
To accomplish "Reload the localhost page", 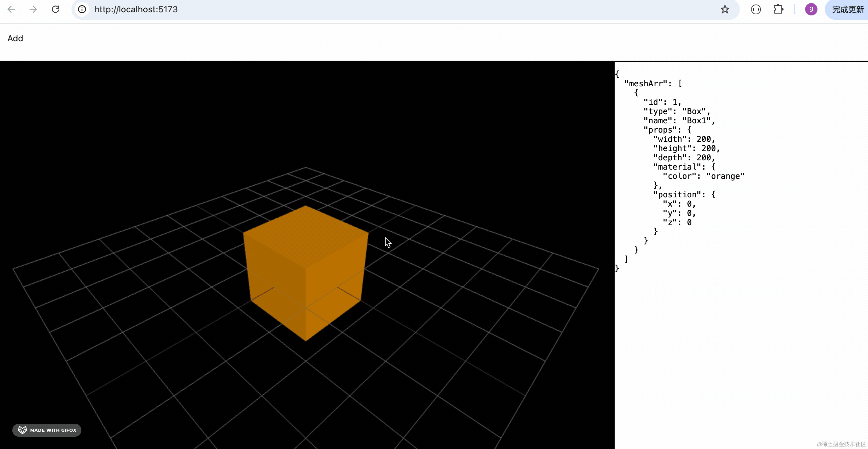I will tap(55, 10).
